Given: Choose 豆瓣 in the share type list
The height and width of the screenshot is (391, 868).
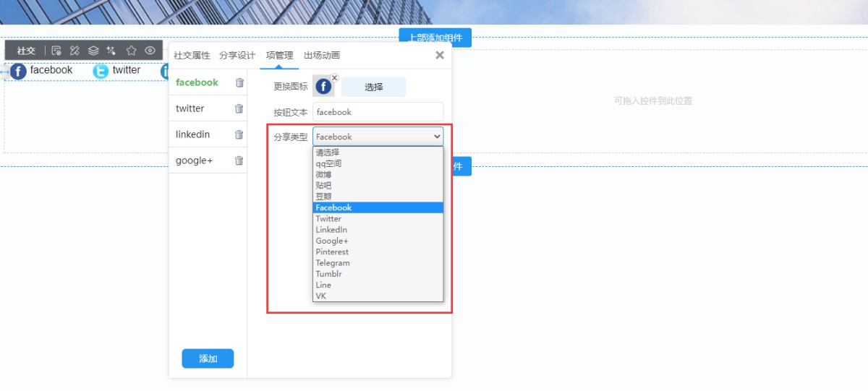Looking at the screenshot, I should pos(378,197).
